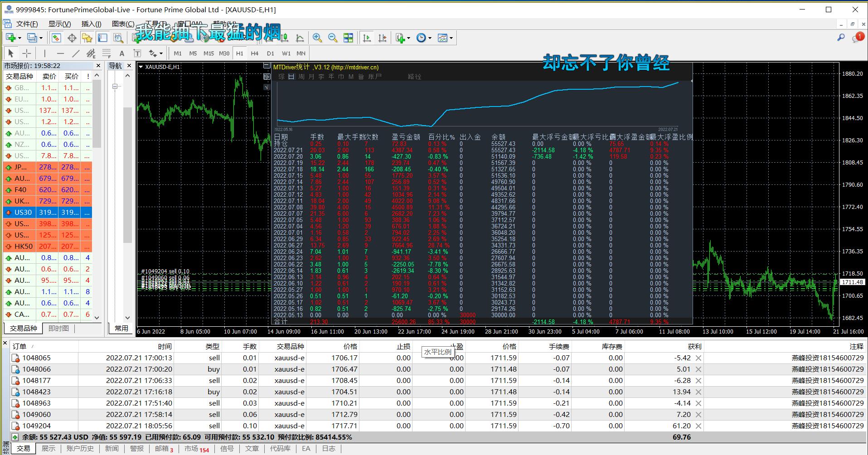
Task: Expand the Profiles dropdown arrow
Action: 41,38
